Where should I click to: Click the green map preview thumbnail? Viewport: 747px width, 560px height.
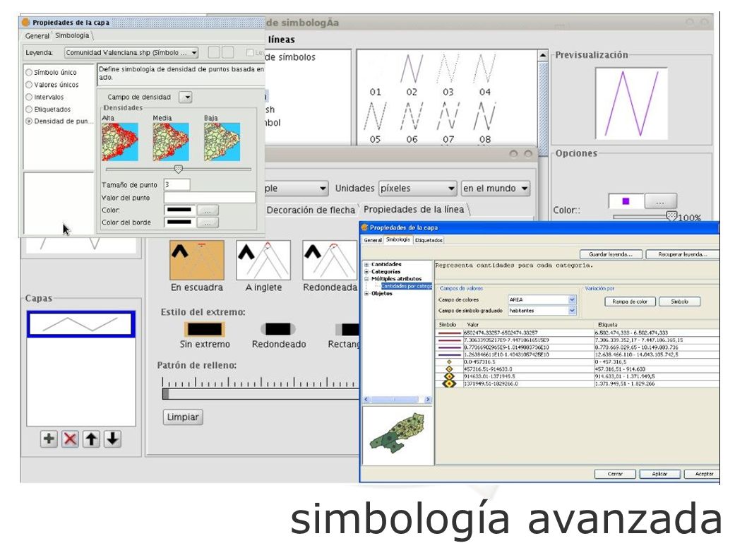(x=398, y=433)
